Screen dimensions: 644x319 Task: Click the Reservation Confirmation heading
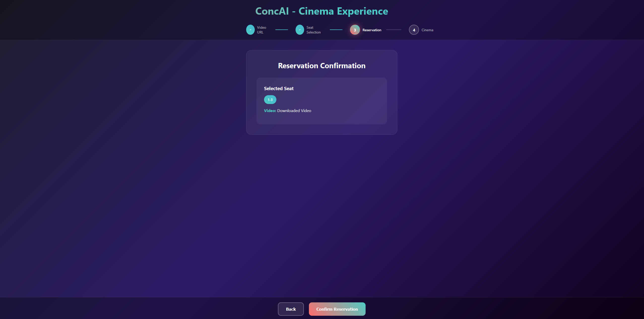321,66
